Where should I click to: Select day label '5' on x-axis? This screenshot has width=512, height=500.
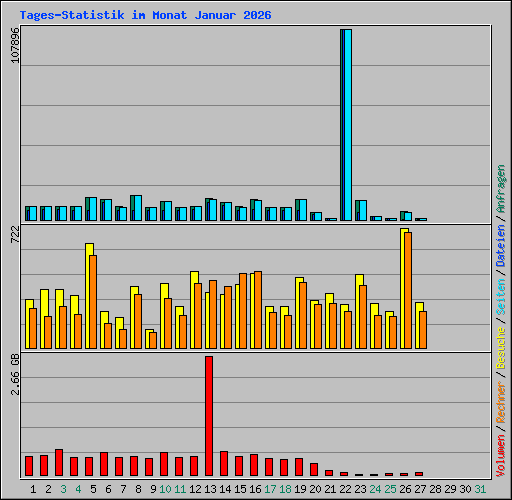coord(93,489)
